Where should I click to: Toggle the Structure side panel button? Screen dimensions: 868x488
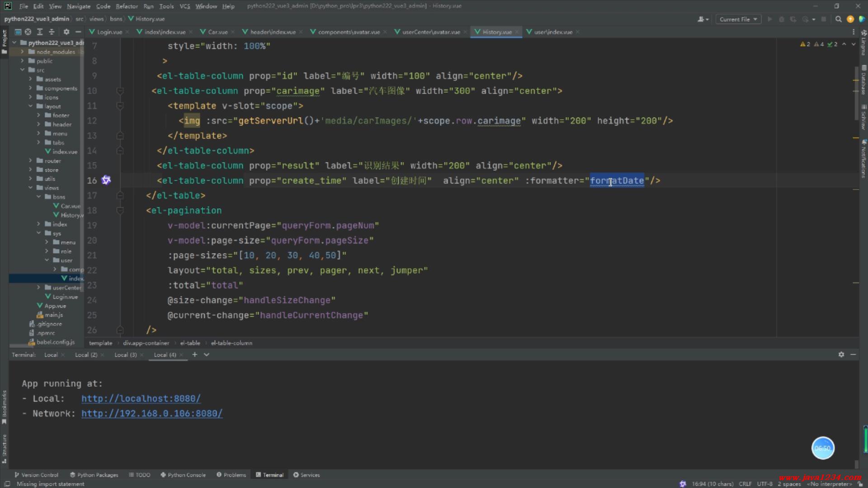5,447
